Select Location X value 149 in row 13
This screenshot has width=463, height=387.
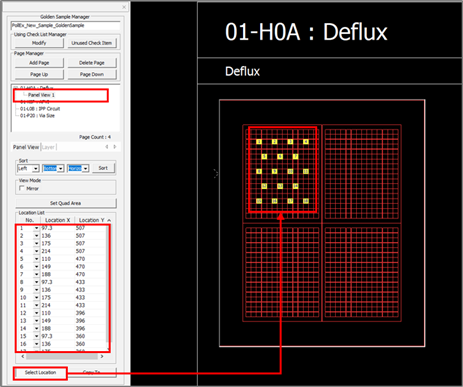(46, 321)
